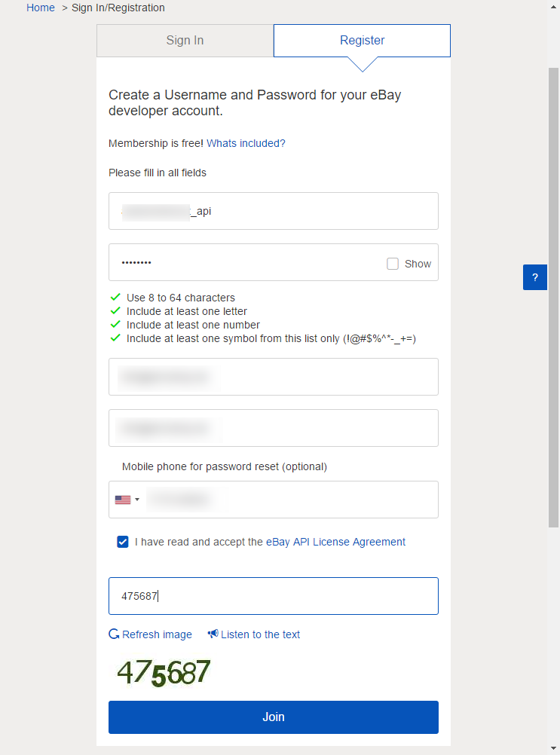
Task: Click the Listen to the text link
Action: point(254,634)
